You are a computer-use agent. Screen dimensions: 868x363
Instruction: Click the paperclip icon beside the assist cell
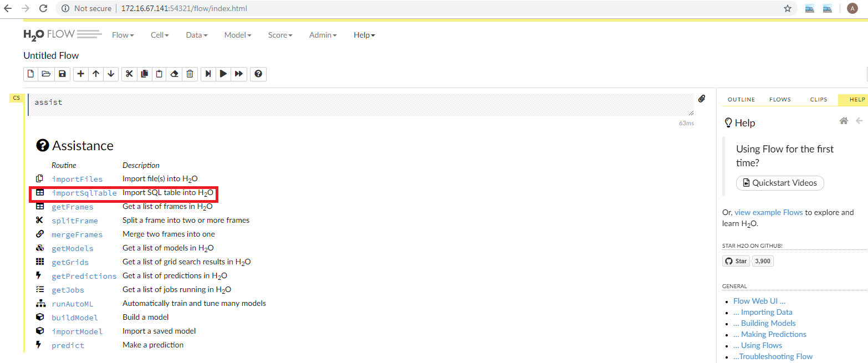click(x=702, y=99)
